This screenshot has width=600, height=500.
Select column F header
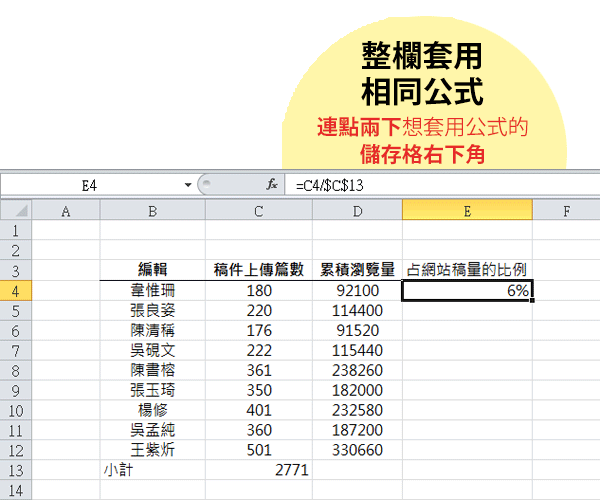click(x=566, y=210)
